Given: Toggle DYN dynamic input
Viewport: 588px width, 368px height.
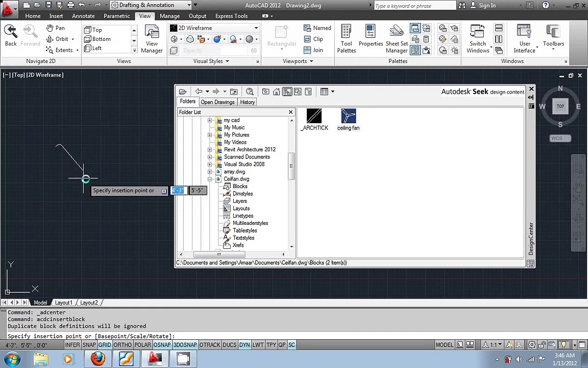Looking at the screenshot, I should point(244,344).
